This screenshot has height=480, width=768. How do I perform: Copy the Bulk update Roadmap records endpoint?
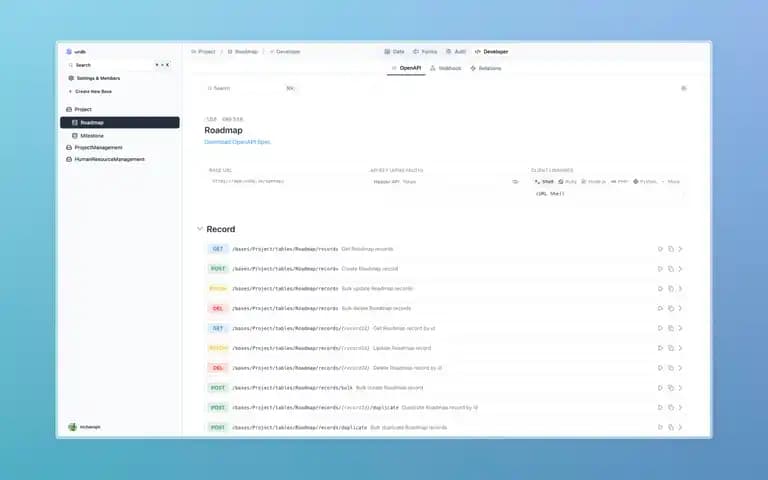tap(671, 288)
